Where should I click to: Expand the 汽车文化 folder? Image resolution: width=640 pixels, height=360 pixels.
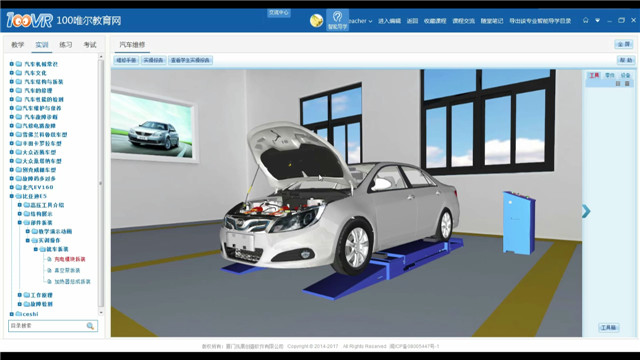(11, 73)
